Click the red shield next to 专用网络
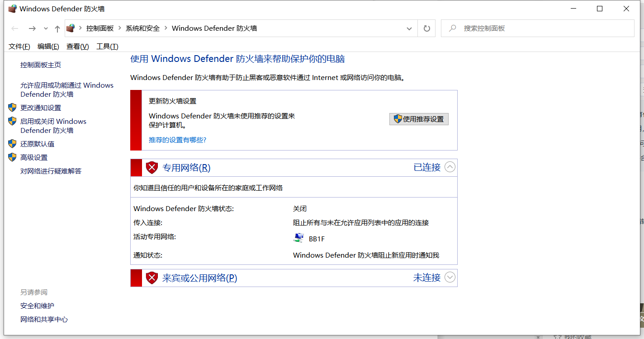Screen dimensions: 644x339 point(152,168)
